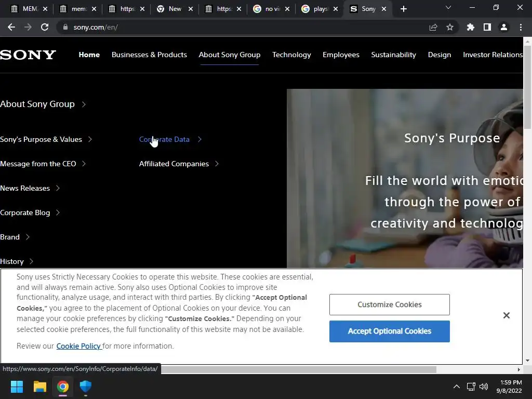The height and width of the screenshot is (399, 532).
Task: Open Message from the CEO link
Action: coord(43,164)
